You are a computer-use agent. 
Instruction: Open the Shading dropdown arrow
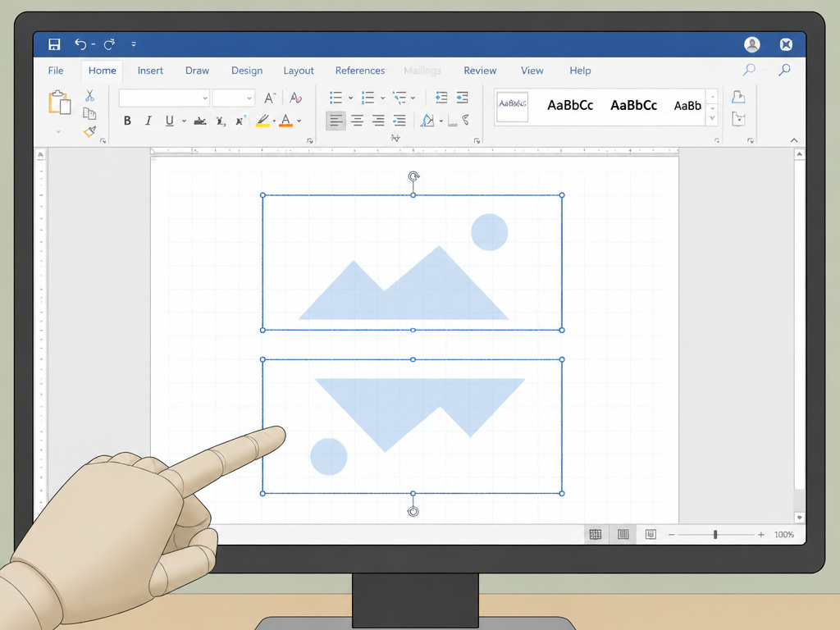click(x=441, y=121)
